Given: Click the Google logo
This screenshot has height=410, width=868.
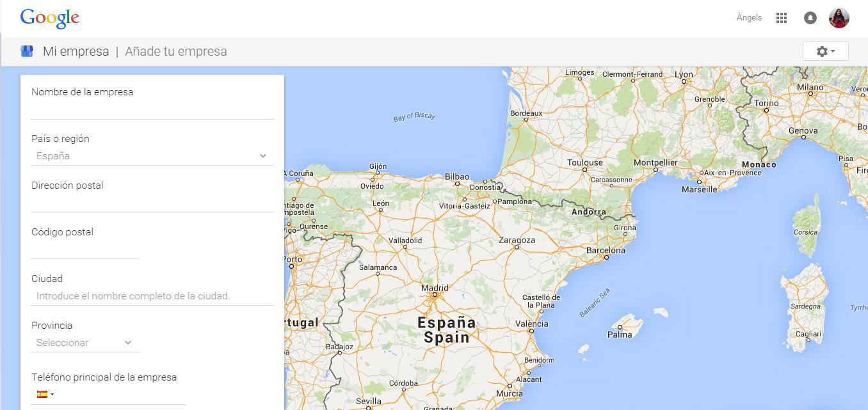Looking at the screenshot, I should tap(49, 19).
